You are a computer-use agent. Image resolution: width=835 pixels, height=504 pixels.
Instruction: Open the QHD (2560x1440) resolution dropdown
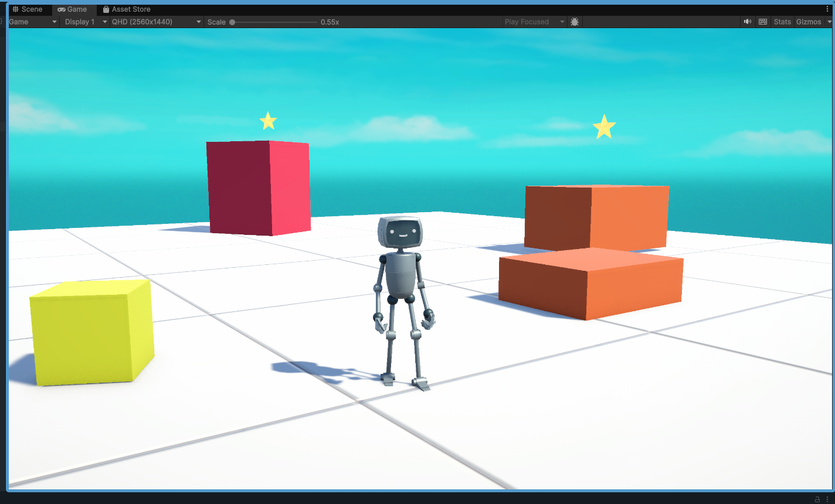point(156,22)
